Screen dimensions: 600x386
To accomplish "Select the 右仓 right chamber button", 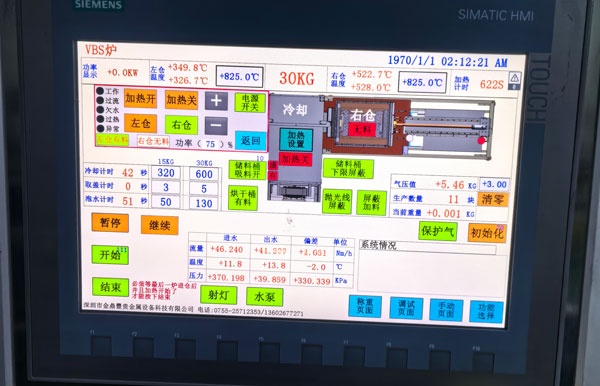I will 181,125.
